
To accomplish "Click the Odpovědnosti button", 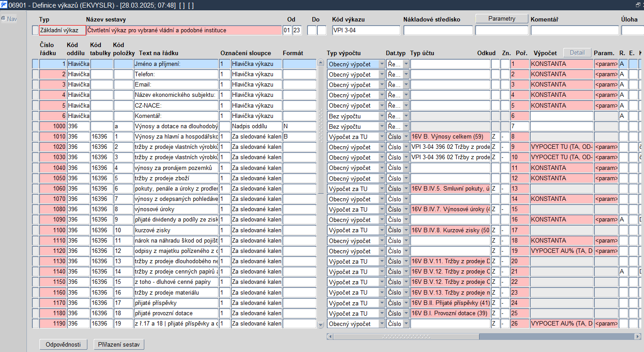I will [63, 344].
